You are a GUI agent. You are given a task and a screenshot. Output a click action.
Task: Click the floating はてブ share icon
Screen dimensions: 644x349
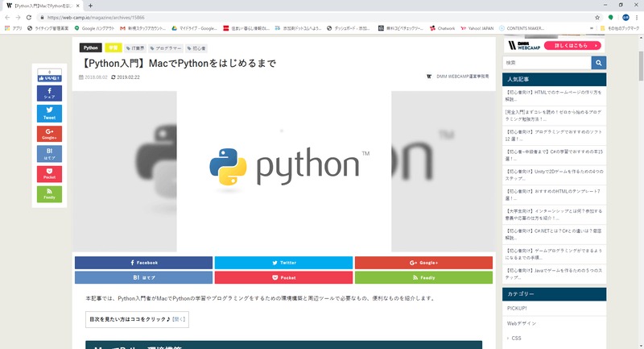point(50,154)
